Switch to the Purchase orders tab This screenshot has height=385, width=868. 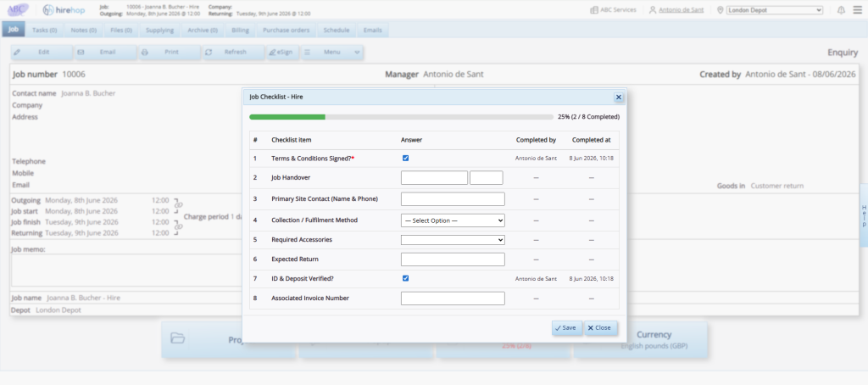click(286, 30)
